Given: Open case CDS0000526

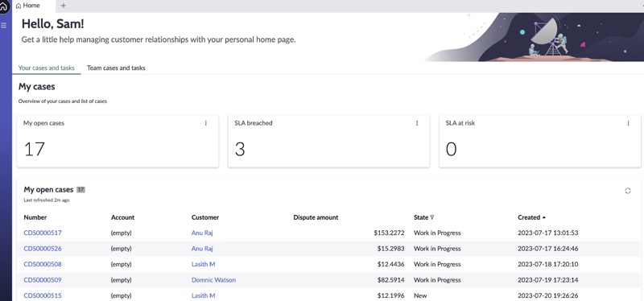Looking at the screenshot, I should coord(43,249).
